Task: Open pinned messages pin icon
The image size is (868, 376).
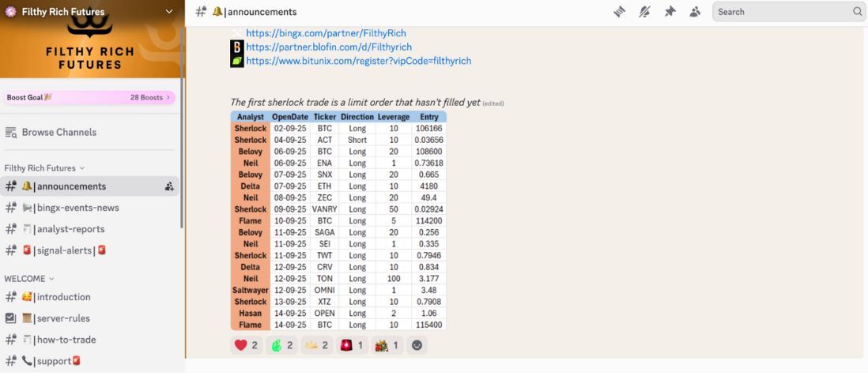Action: (670, 12)
